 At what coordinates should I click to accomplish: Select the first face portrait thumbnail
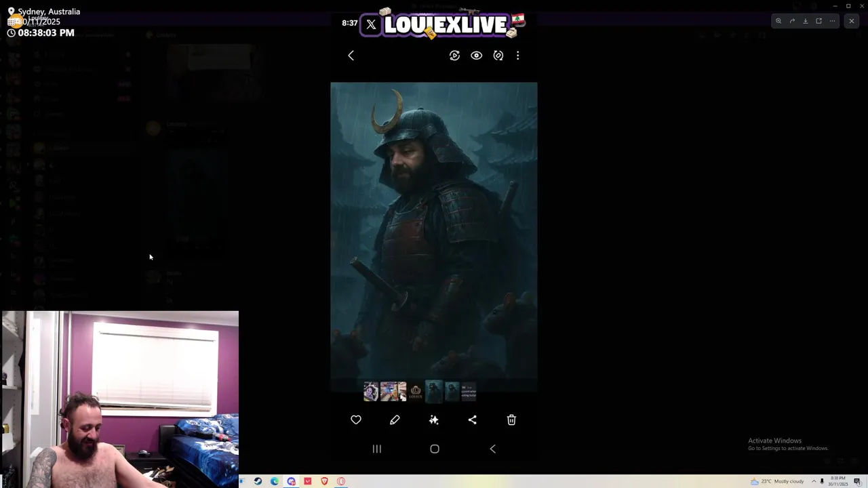tap(371, 392)
